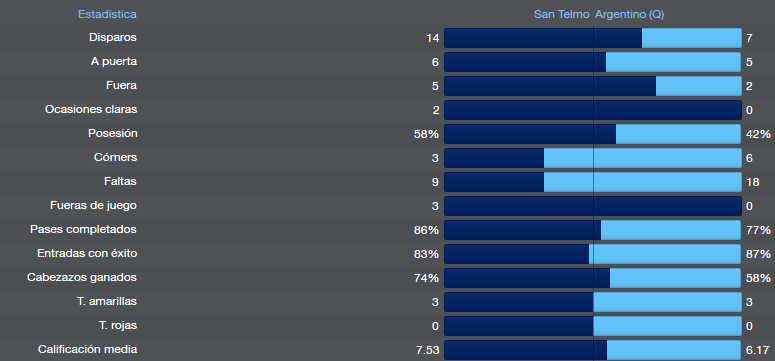Click the Calificación media 6.17 value
Viewport: 775px width, 361px height.
coord(757,350)
